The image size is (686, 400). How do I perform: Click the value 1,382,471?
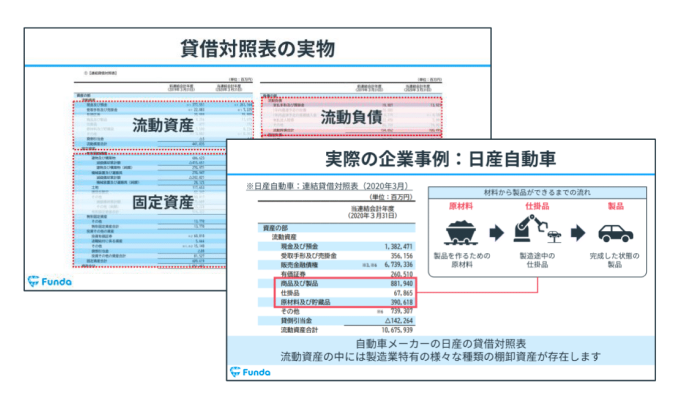(x=398, y=247)
